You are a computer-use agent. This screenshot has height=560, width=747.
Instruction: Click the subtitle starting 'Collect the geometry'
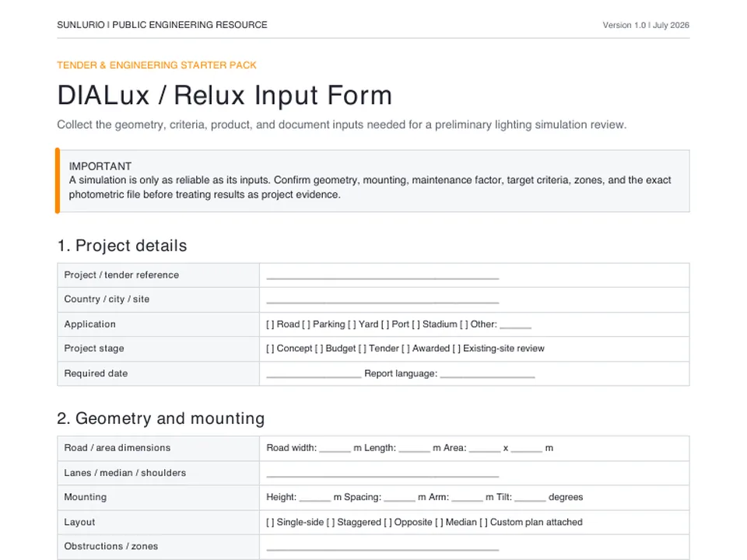click(x=342, y=124)
